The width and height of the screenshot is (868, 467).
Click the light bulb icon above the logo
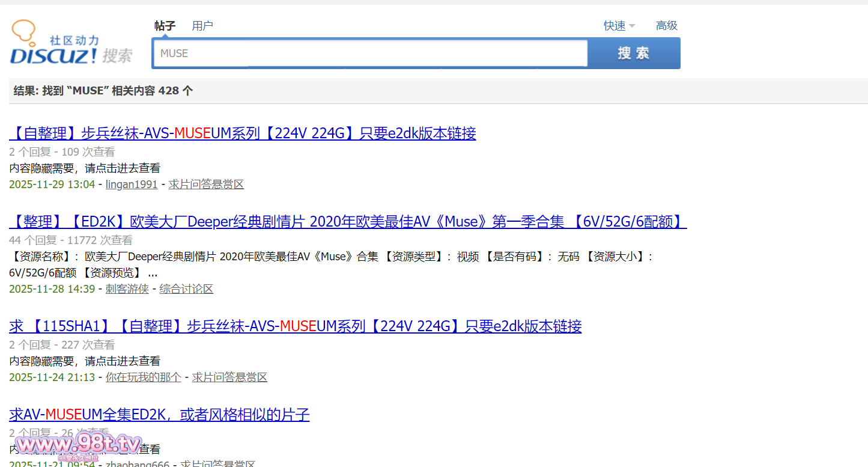pyautogui.click(x=23, y=29)
